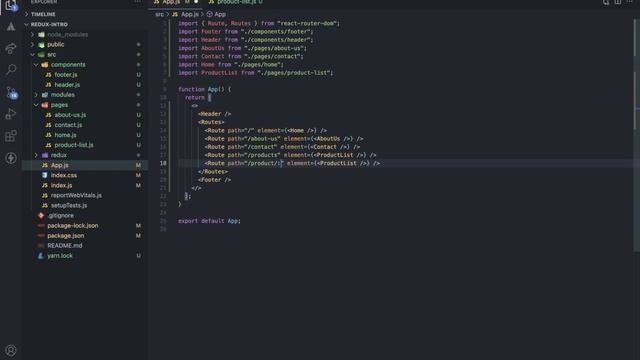Image resolution: width=640 pixels, height=360 pixels.
Task: Click the Route line with path "/contact"
Action: [x=282, y=147]
